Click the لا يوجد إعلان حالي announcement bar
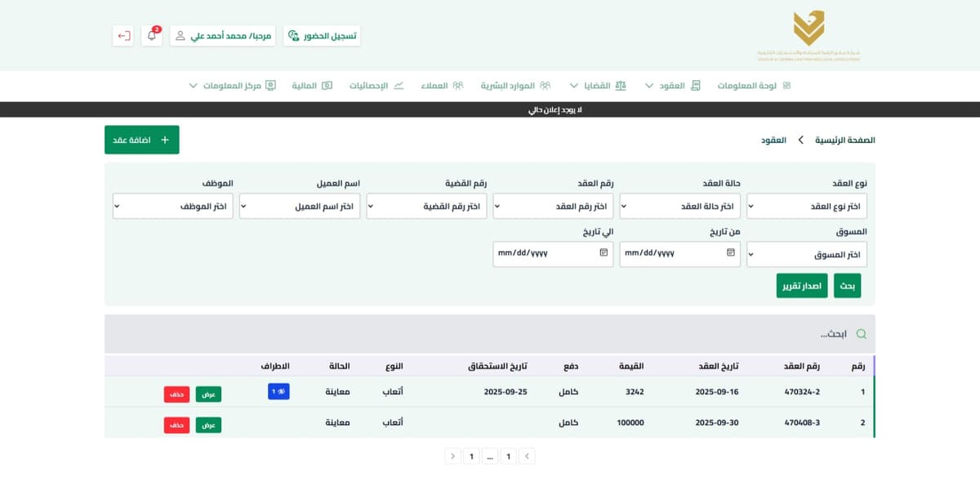 tap(490, 110)
